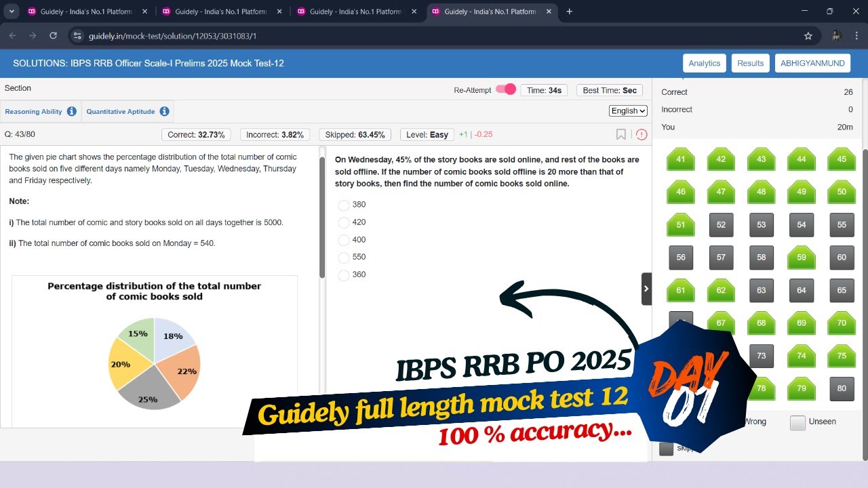Screen dimensions: 868x488
Task: Click the Incorrect: 3.82% stat box
Action: (x=275, y=134)
